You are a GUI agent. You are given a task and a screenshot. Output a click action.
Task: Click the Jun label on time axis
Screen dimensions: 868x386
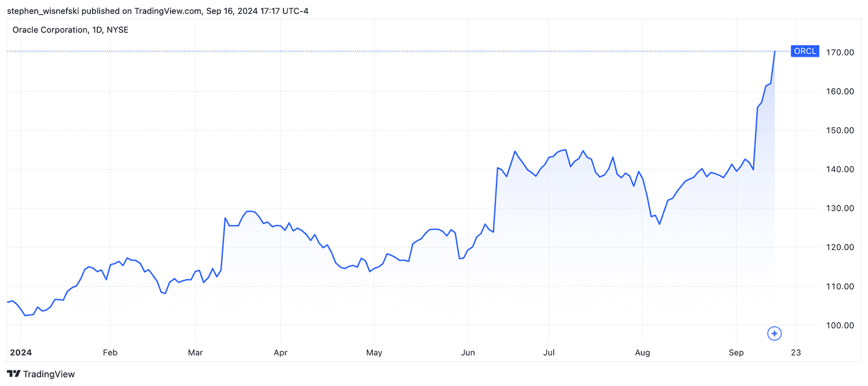(x=469, y=352)
